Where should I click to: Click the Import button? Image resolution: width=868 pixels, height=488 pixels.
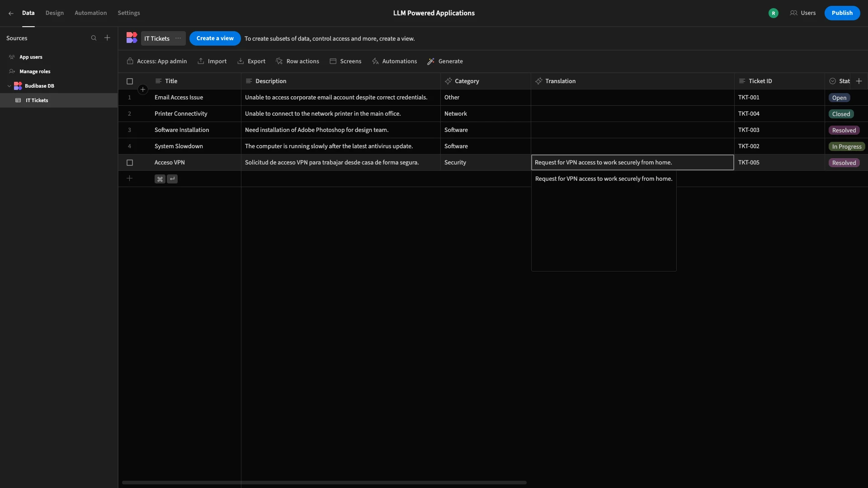(x=212, y=61)
